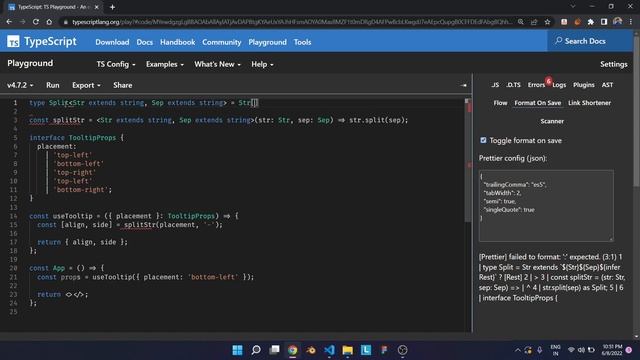Open the Link Shortener plugin tab
The width and height of the screenshot is (640, 360).
click(589, 103)
